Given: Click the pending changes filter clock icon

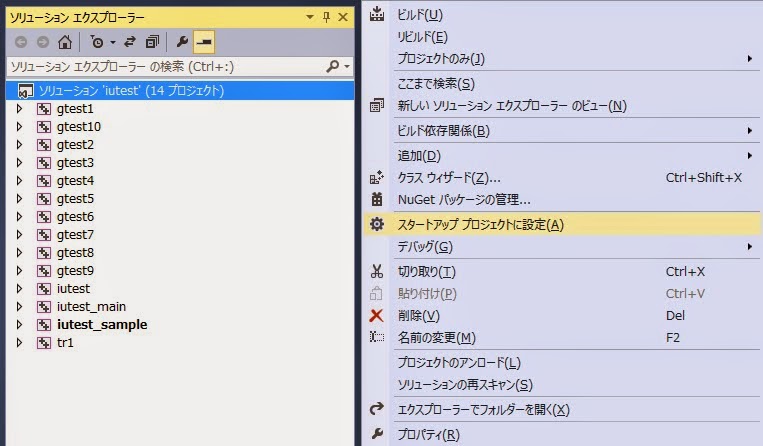Looking at the screenshot, I should pos(97,42).
